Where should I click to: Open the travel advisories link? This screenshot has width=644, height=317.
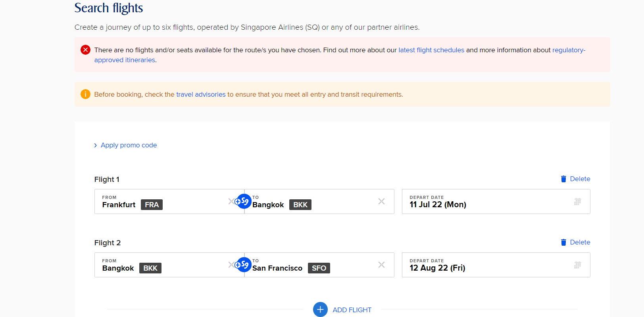tap(201, 94)
